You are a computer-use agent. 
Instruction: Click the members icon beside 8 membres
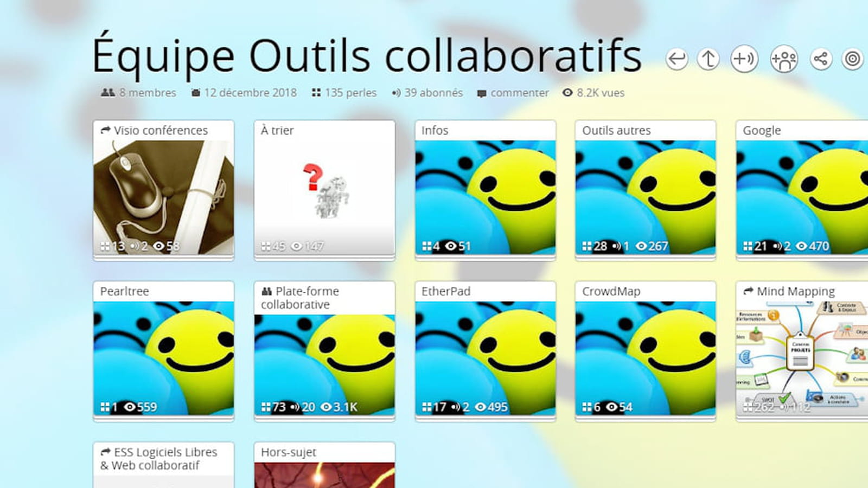click(x=107, y=93)
